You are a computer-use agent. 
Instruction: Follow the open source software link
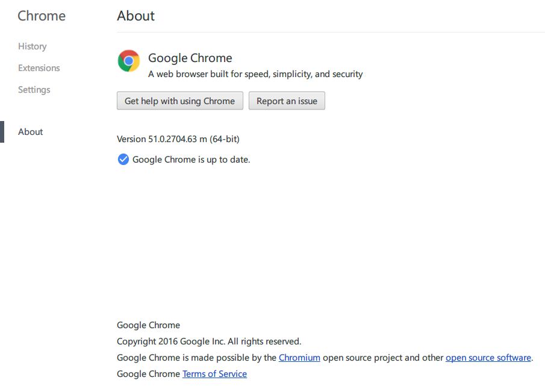(x=488, y=358)
